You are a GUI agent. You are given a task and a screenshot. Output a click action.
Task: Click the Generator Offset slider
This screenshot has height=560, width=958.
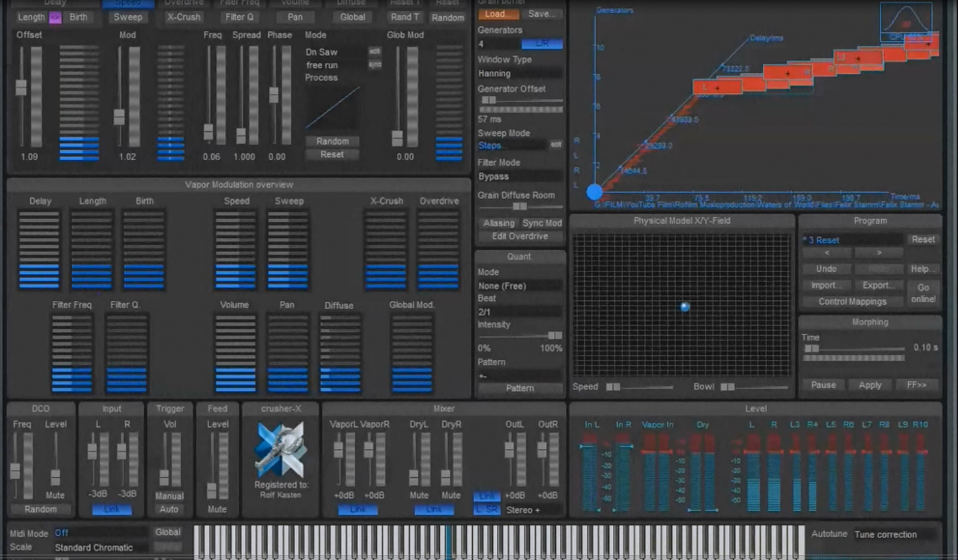pos(520,100)
